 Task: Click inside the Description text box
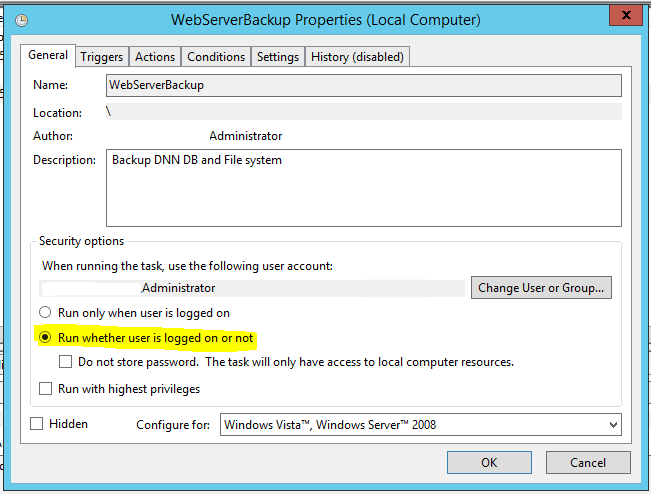pos(364,188)
